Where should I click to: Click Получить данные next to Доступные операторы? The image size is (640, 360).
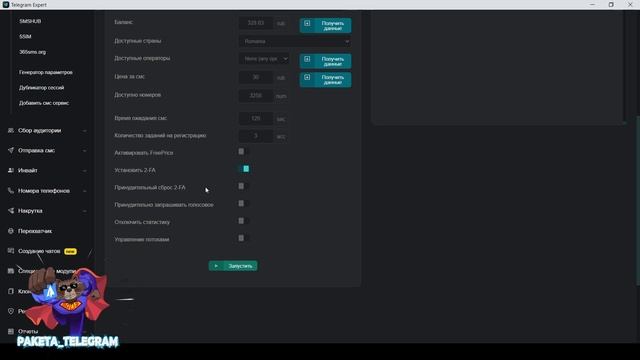[325, 61]
